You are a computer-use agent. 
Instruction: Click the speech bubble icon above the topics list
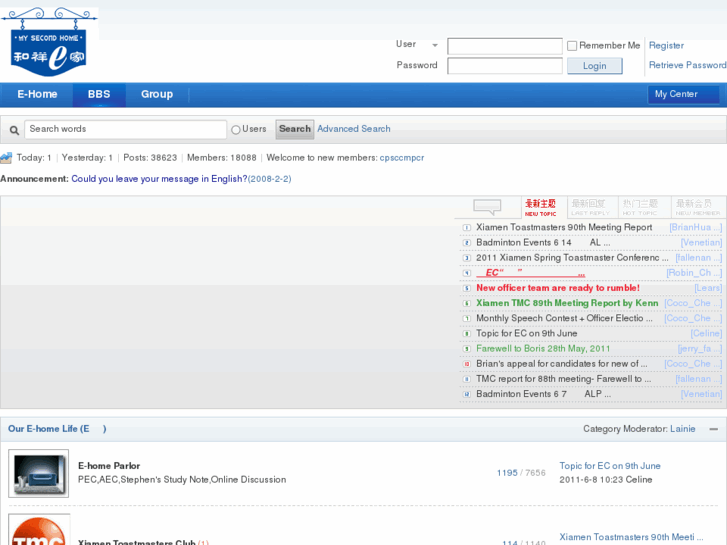pyautogui.click(x=487, y=207)
